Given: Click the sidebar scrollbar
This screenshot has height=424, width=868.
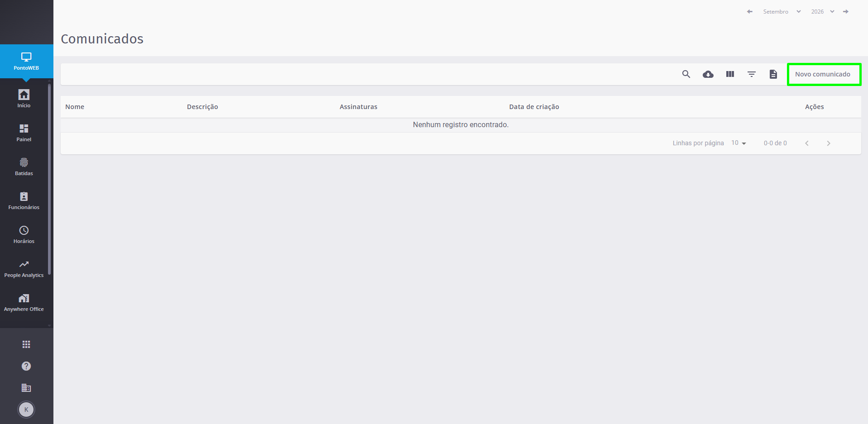Looking at the screenshot, I should tap(49, 179).
